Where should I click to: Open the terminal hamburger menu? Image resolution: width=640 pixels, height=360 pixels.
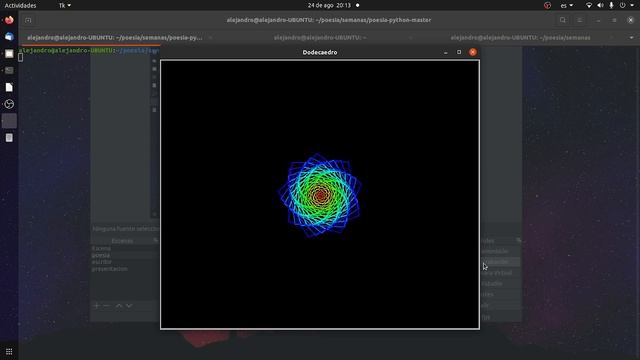(580, 20)
